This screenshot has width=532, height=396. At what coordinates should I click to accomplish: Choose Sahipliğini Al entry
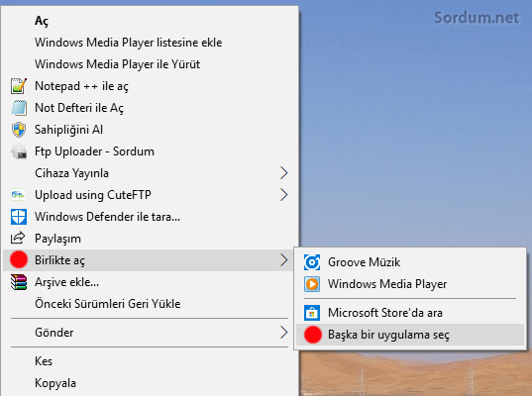pyautogui.click(x=149, y=130)
